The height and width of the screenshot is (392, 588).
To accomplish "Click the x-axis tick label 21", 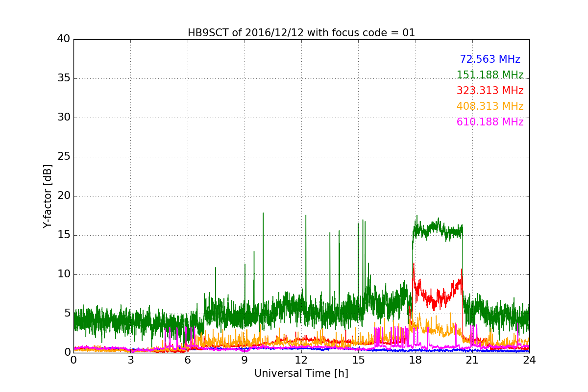I will pos(472,360).
